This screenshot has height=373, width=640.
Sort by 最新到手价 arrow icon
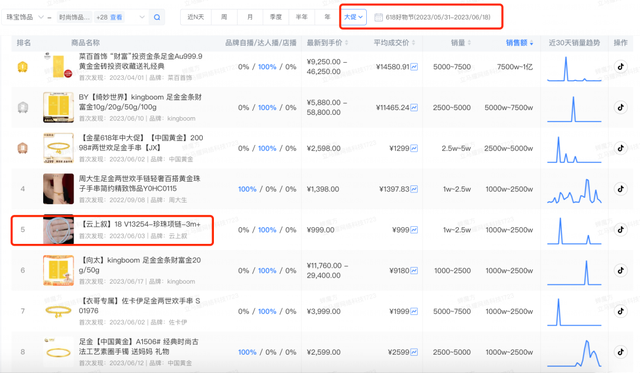[347, 42]
